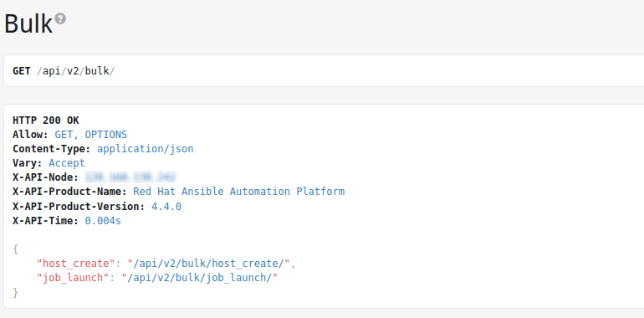Select Red Hat Ansible Automation Platform text
The height and width of the screenshot is (318, 644).
[239, 192]
